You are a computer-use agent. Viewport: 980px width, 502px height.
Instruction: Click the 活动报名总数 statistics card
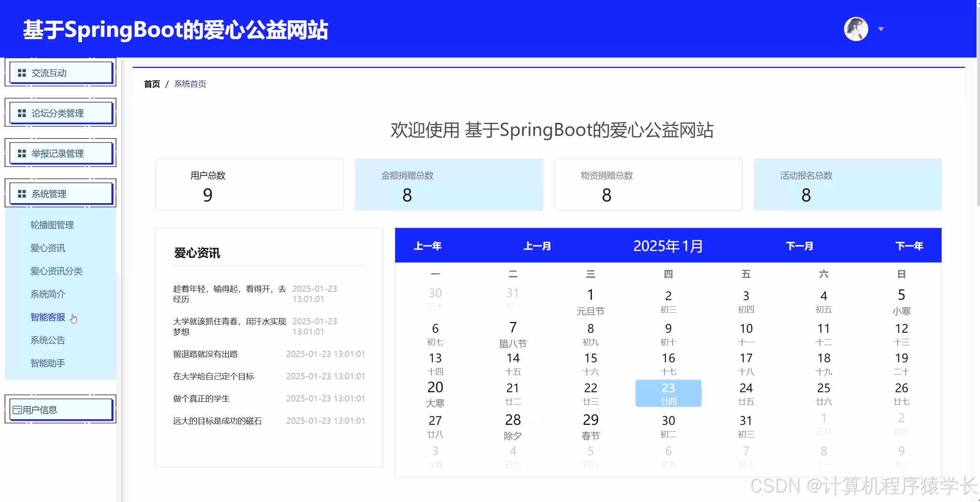[x=848, y=185]
